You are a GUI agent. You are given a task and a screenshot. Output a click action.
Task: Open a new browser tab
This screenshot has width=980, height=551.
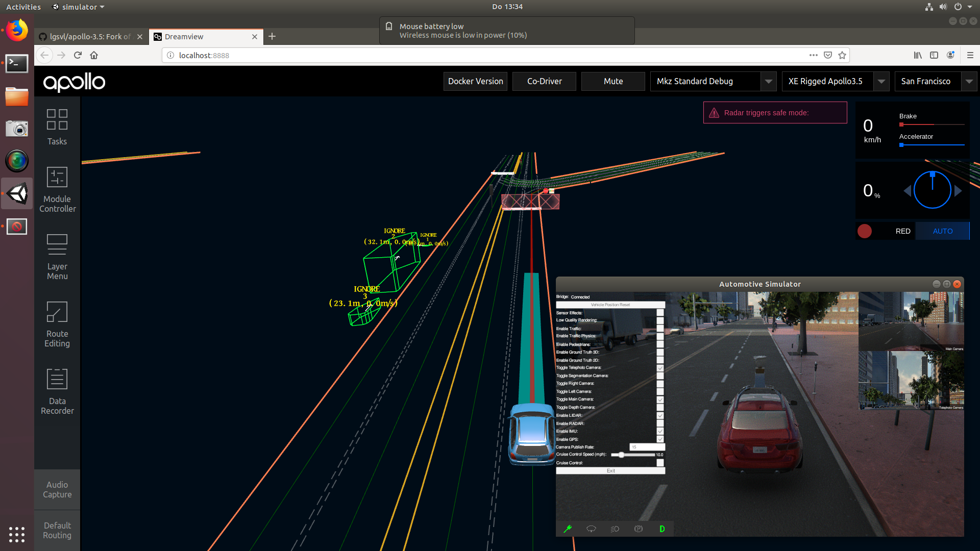pos(272,36)
